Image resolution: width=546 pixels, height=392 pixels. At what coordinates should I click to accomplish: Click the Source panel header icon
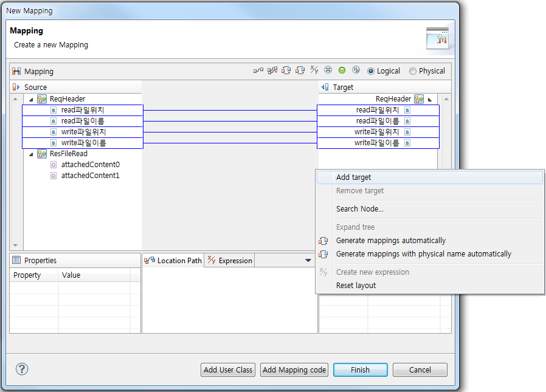[x=15, y=86]
